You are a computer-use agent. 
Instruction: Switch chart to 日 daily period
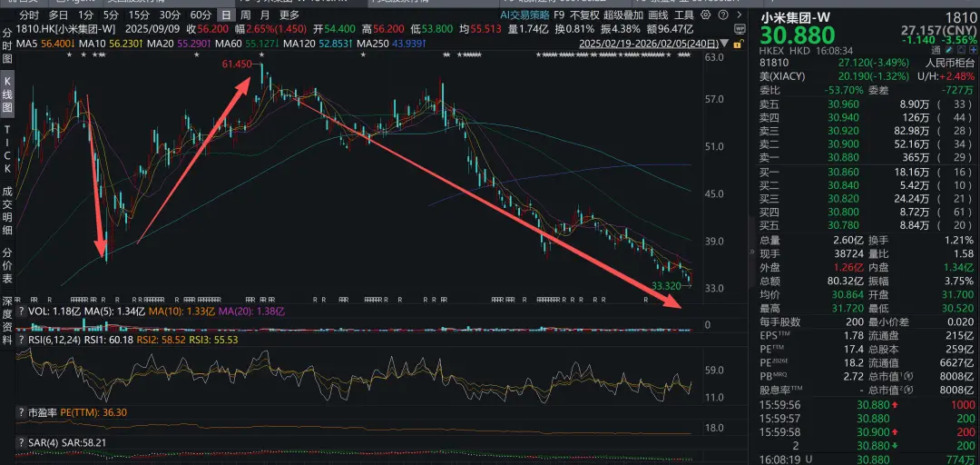point(224,15)
